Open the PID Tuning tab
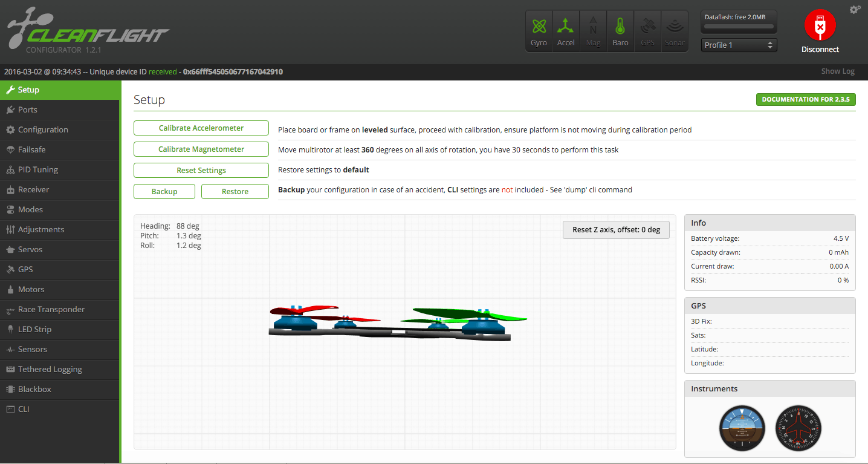Screen dimensions: 868x464 coord(37,169)
